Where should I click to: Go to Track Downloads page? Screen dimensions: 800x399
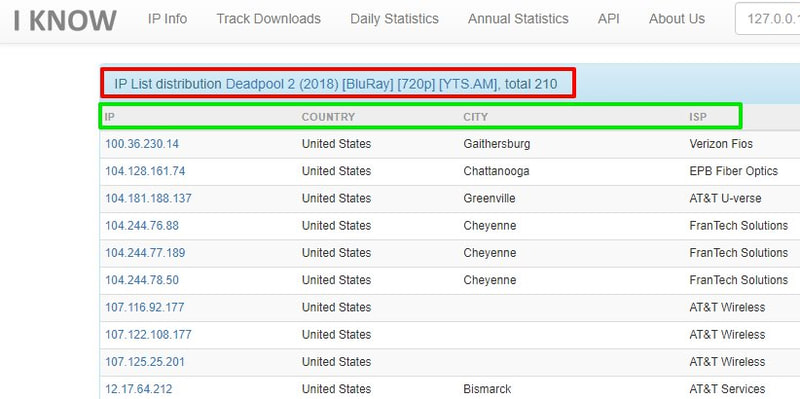(268, 19)
